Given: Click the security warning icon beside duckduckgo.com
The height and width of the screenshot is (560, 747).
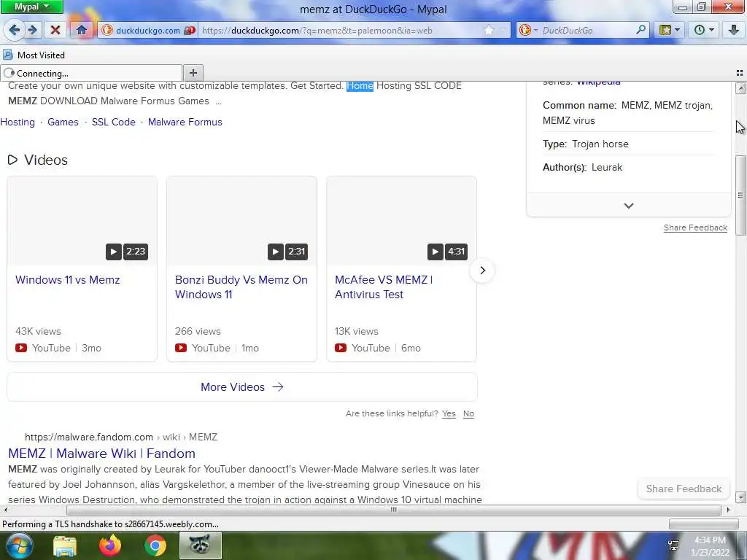Looking at the screenshot, I should tap(189, 30).
